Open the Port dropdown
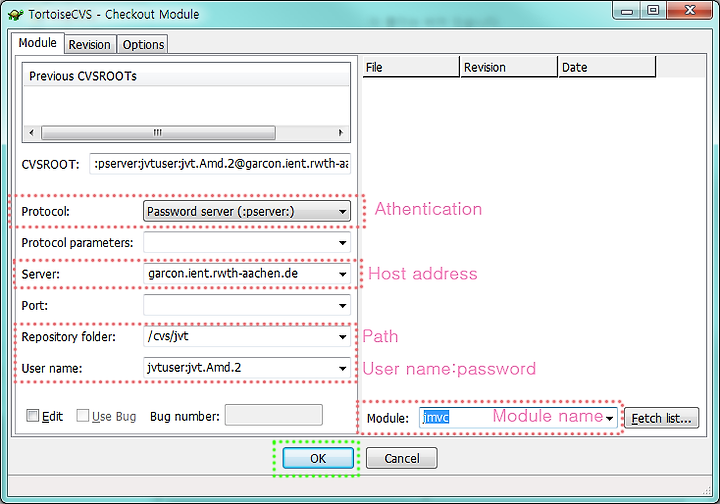 (x=343, y=305)
